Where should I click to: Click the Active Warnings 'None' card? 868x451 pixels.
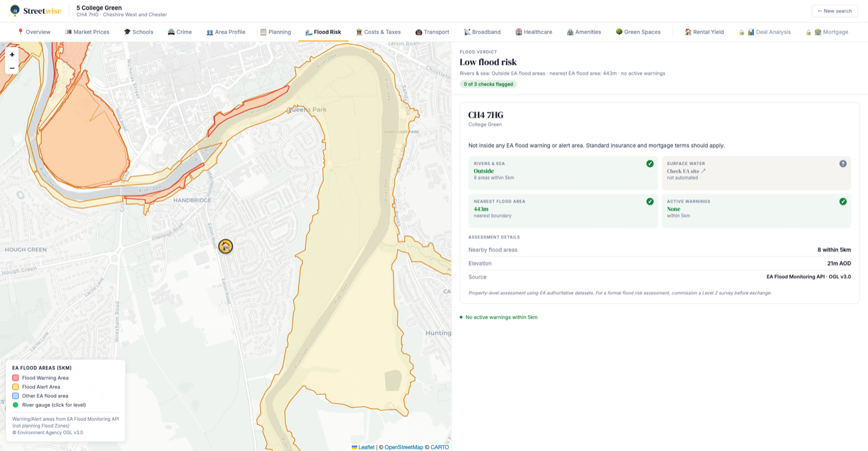pyautogui.click(x=756, y=210)
